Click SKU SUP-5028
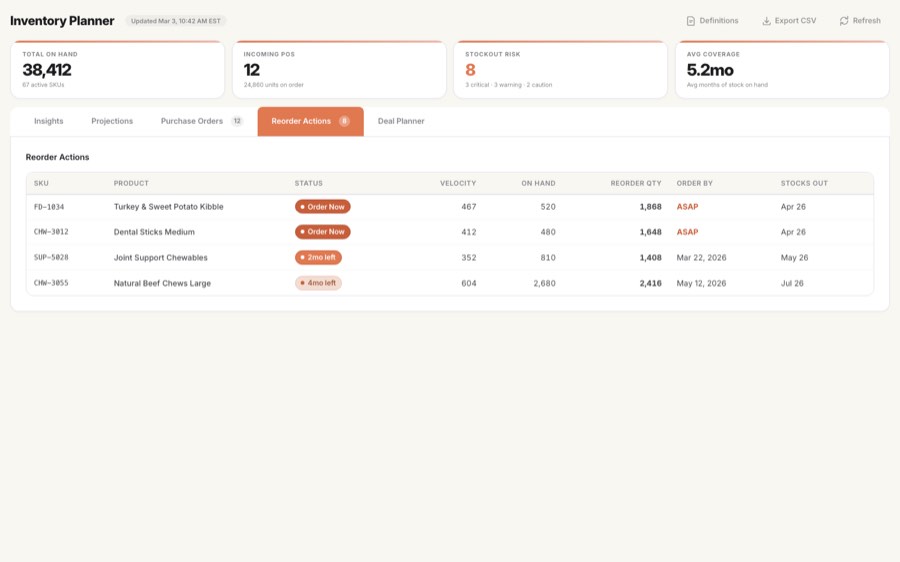The image size is (900, 562). [51, 257]
